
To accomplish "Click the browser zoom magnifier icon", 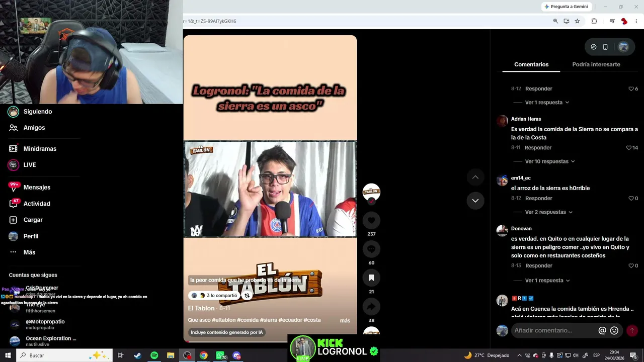I will [555, 21].
